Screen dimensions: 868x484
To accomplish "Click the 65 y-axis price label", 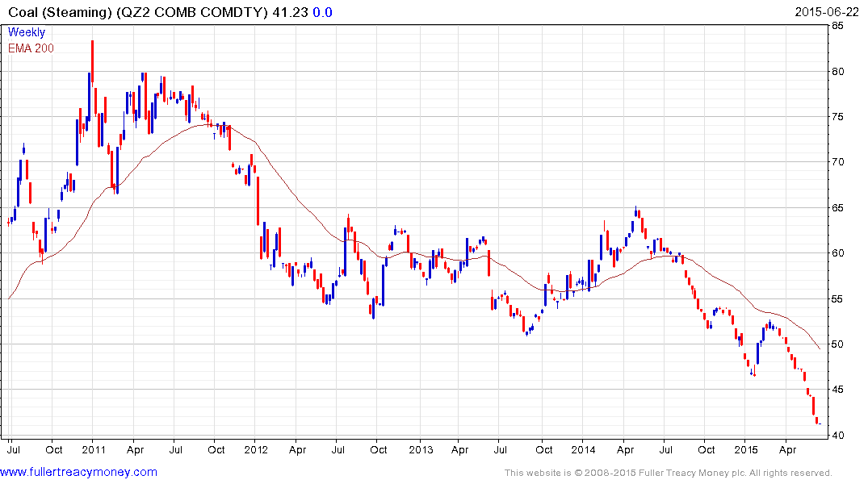I will click(837, 208).
